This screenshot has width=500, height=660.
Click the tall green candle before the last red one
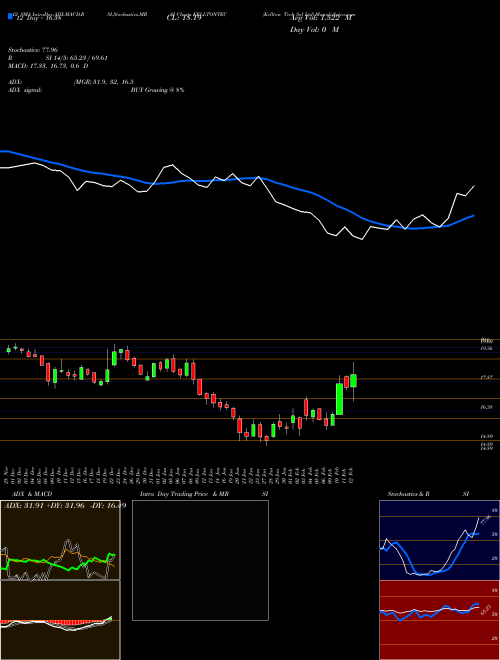pos(339,399)
